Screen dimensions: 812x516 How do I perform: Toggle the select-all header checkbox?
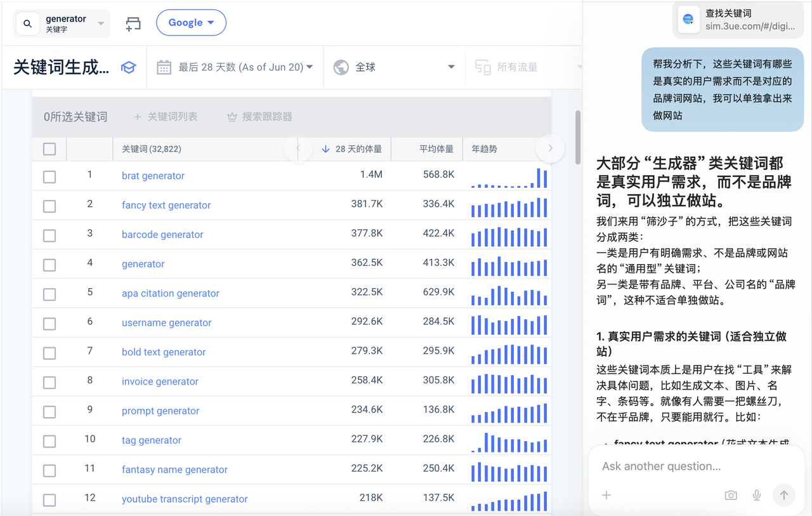click(49, 149)
